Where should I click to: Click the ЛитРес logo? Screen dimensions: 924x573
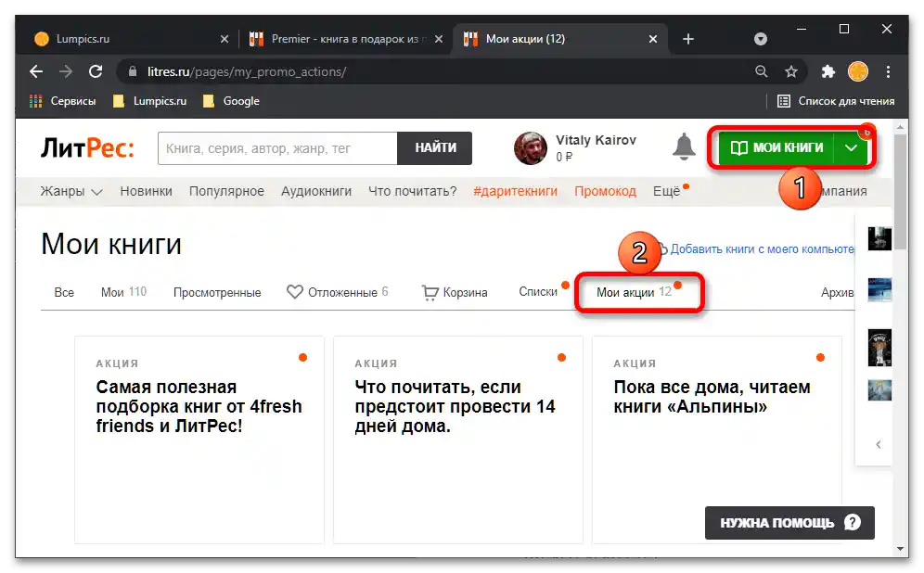pos(87,148)
